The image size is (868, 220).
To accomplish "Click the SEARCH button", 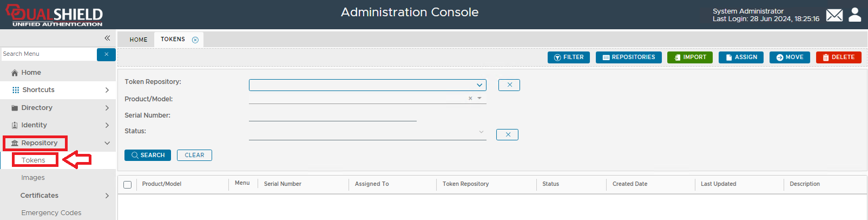I will tap(148, 155).
